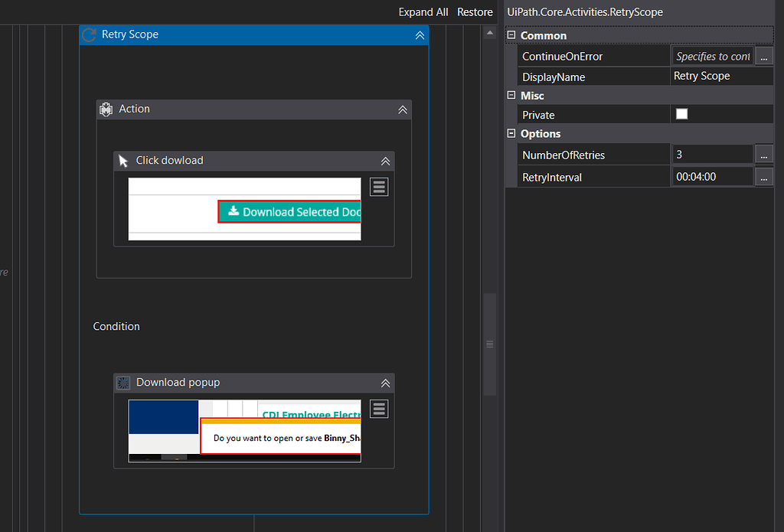Collapse the Download popup activity
The image size is (784, 532).
coord(386,383)
